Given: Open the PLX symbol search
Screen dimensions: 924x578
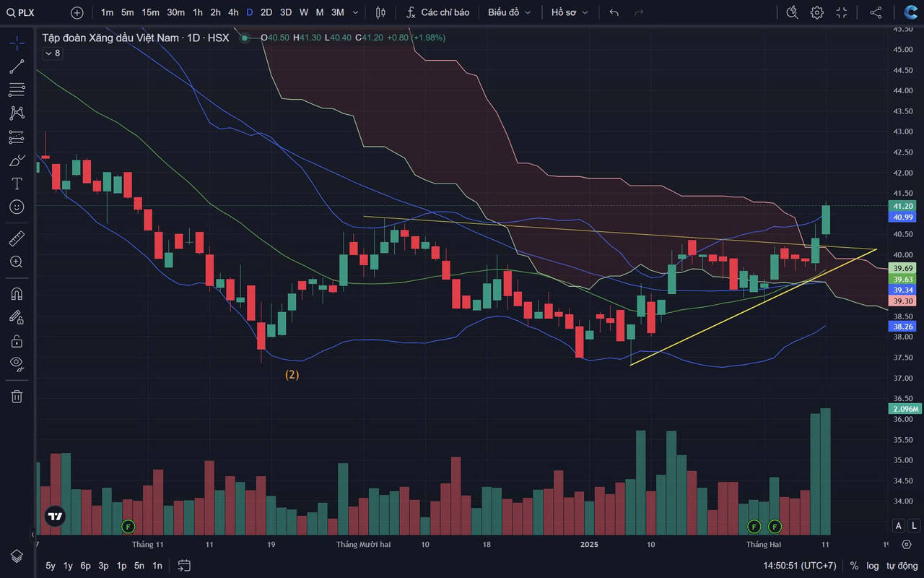Looking at the screenshot, I should tap(20, 12).
